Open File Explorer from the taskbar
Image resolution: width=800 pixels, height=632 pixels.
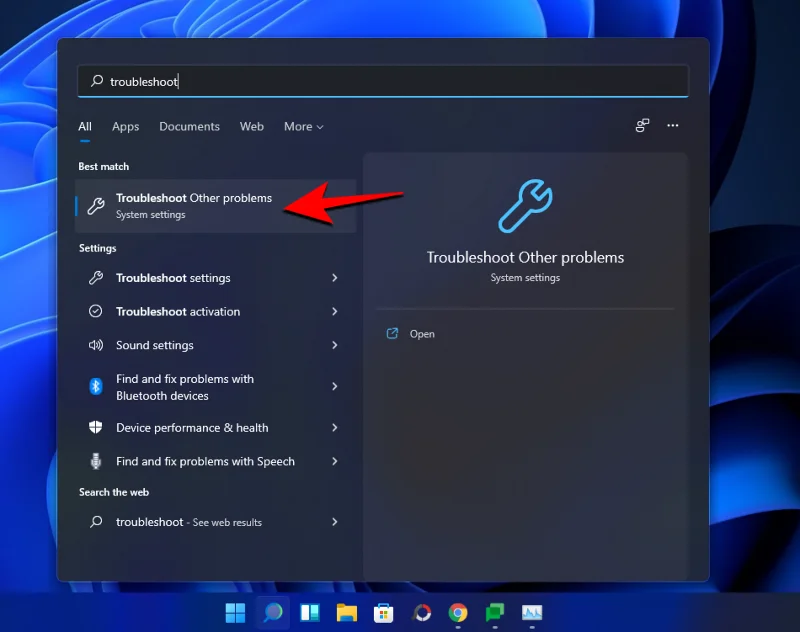tap(347, 613)
